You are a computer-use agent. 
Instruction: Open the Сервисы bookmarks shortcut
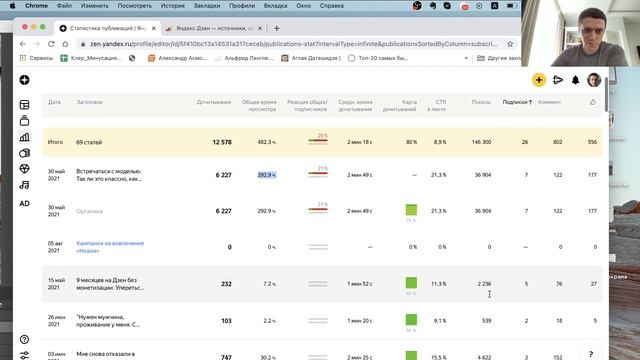(36, 58)
